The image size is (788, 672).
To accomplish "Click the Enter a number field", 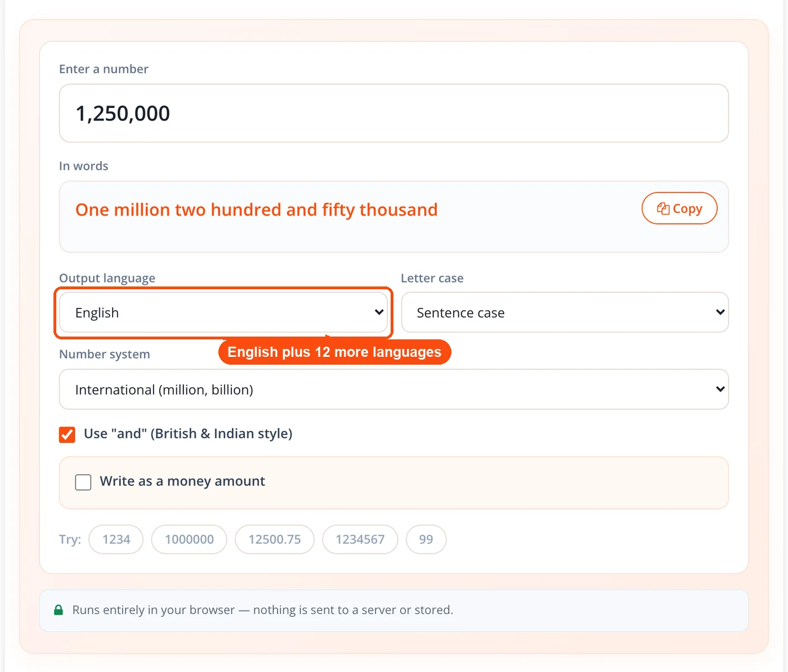I will [x=394, y=113].
